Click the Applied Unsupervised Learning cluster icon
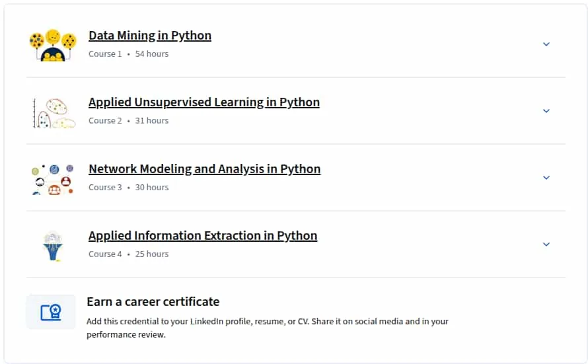588x364 pixels. (54, 112)
